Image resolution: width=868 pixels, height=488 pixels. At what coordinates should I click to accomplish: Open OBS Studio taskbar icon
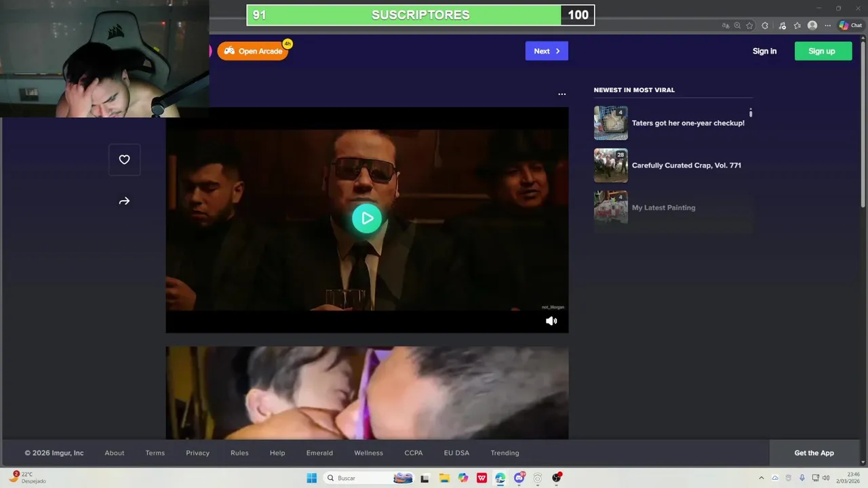click(557, 478)
